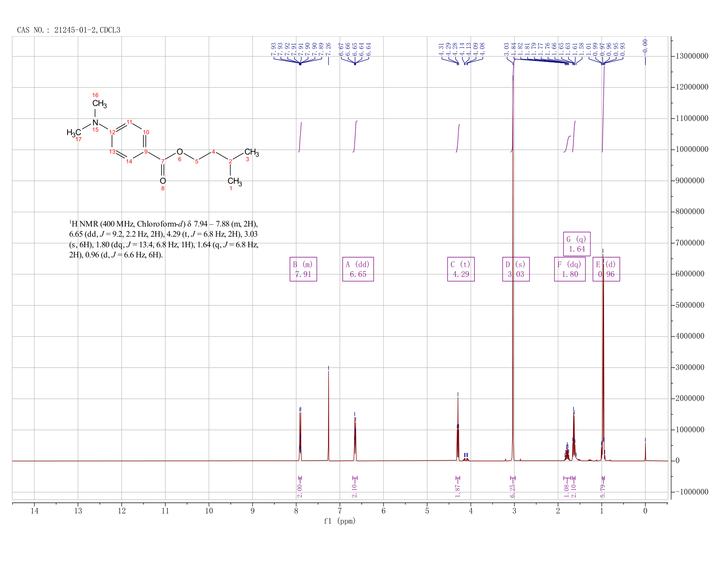Click the ester O atom labeled 6

[180, 152]
